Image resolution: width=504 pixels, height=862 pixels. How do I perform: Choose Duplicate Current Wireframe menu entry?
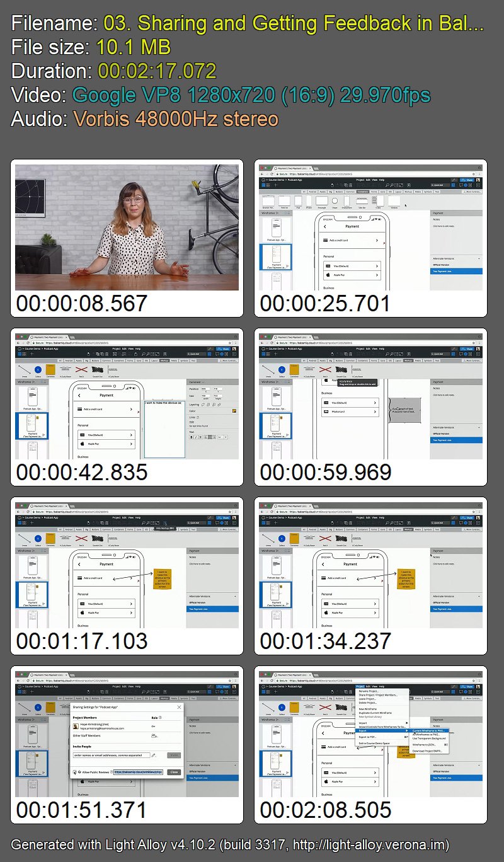coord(382,713)
